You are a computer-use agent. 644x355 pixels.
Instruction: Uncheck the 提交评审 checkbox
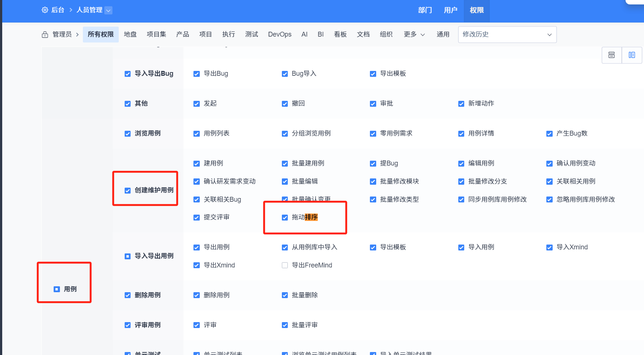pos(197,218)
